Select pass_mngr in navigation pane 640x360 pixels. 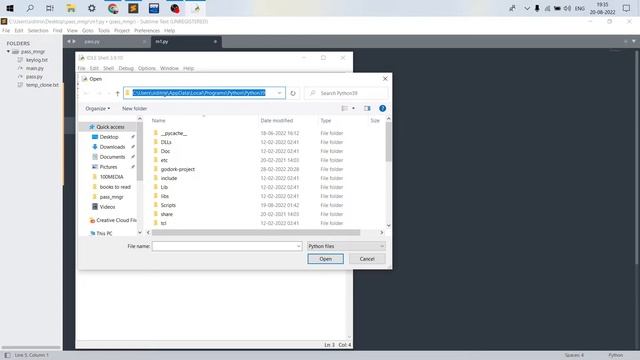111,197
